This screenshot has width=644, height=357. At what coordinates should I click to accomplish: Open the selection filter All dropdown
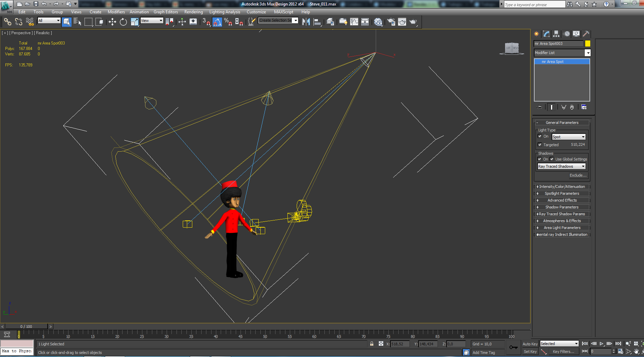point(49,21)
